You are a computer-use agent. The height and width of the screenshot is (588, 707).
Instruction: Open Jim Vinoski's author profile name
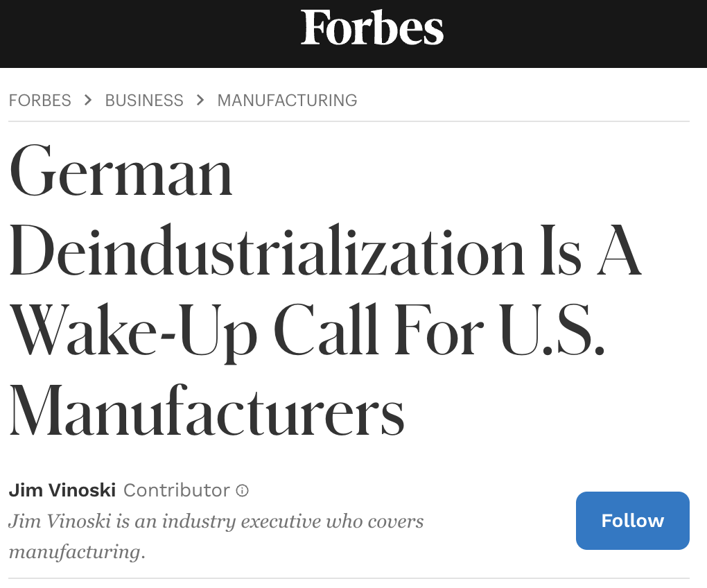[62, 491]
